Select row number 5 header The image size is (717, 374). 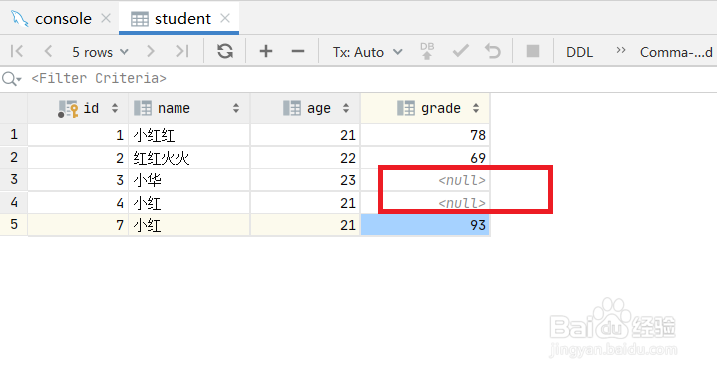click(14, 224)
